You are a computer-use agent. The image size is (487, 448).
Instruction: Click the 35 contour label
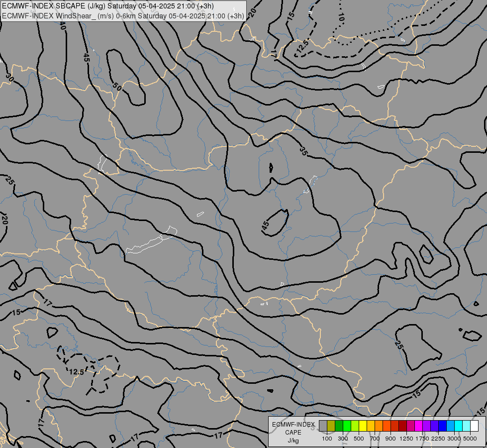coord(303,151)
